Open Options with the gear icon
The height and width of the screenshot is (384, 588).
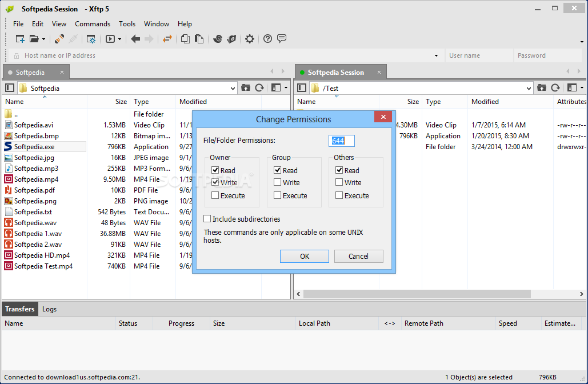click(249, 39)
